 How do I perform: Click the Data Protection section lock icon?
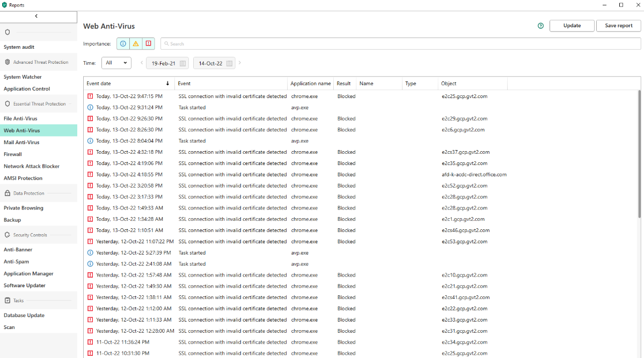(x=8, y=193)
